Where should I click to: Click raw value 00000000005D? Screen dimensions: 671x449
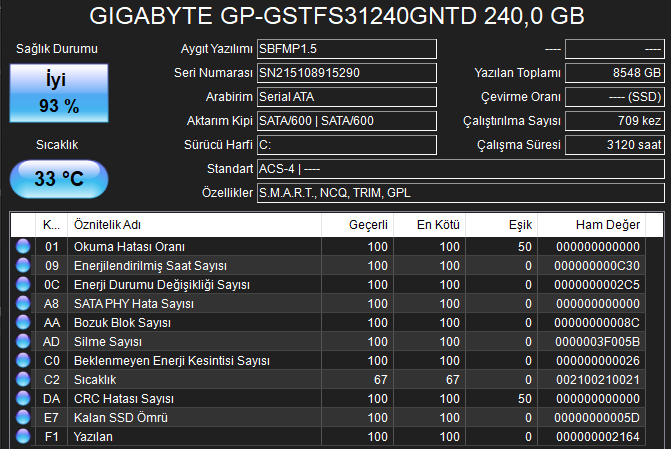click(597, 418)
